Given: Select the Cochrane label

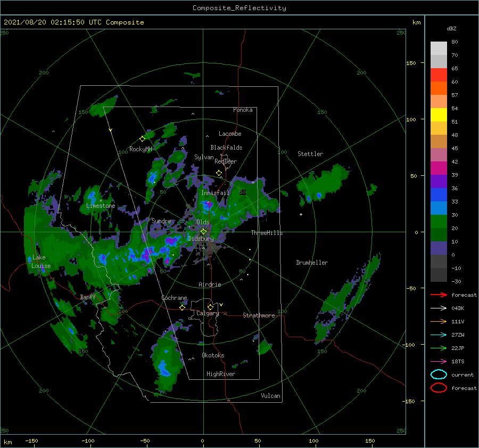Looking at the screenshot, I should tap(174, 298).
